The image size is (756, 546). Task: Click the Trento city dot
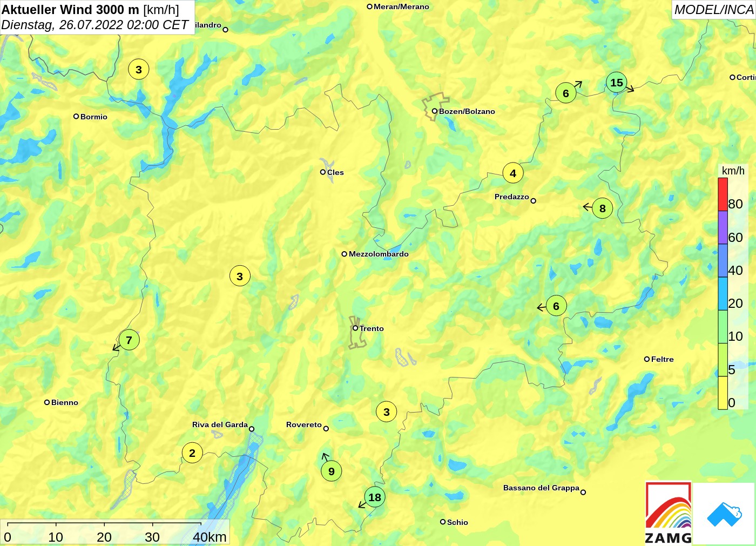[x=355, y=328]
